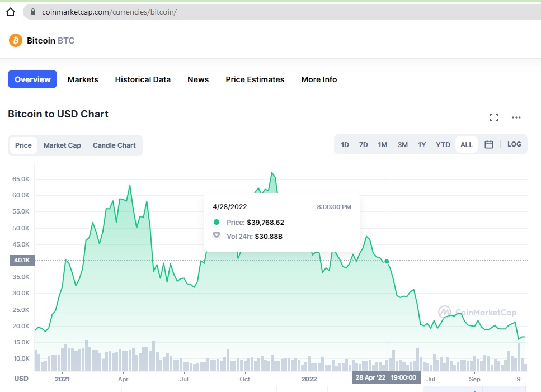Click the browser home icon

(x=11, y=12)
